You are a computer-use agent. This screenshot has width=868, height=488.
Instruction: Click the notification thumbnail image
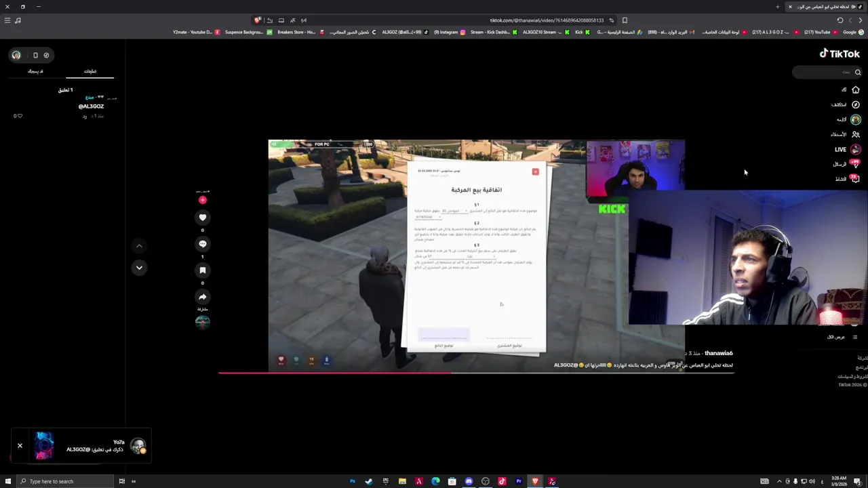click(x=44, y=446)
